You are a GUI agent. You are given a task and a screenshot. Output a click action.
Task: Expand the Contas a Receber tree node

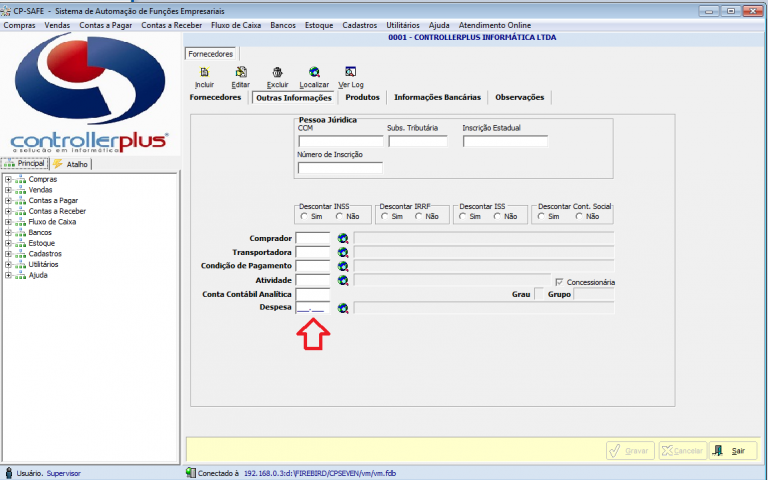point(8,212)
